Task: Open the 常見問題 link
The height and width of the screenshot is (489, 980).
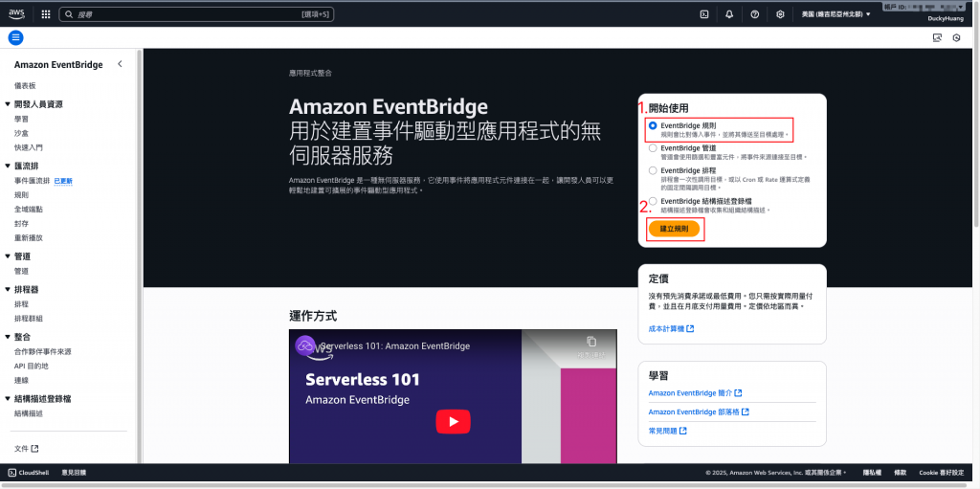Action: (667, 432)
